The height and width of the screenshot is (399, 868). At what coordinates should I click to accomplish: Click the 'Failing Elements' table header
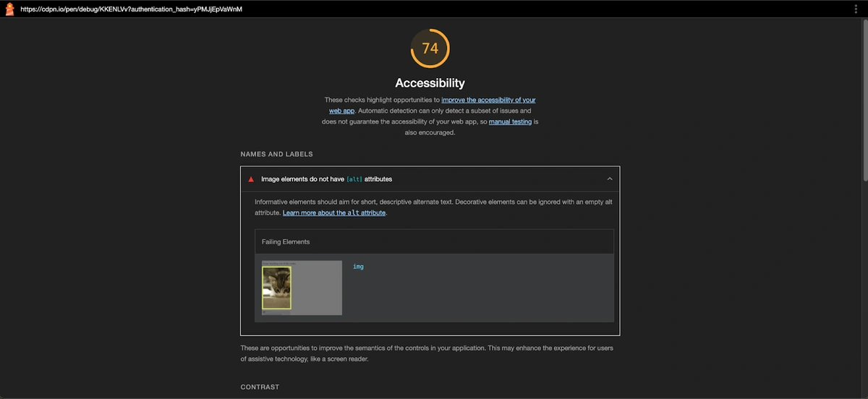286,241
